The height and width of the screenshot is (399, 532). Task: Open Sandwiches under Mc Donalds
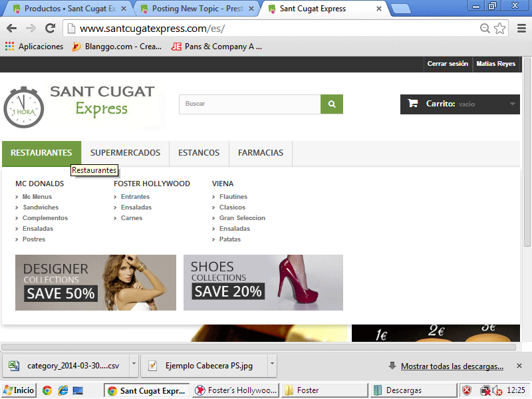(x=41, y=207)
